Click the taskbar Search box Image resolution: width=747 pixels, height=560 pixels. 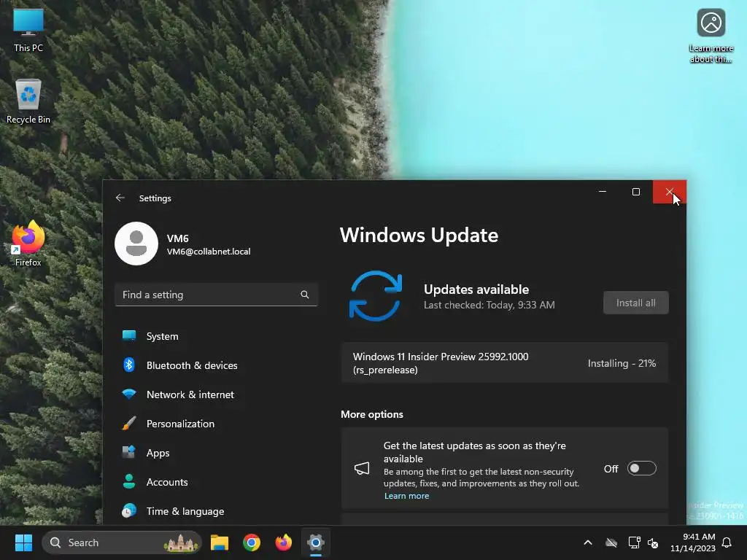coord(122,542)
